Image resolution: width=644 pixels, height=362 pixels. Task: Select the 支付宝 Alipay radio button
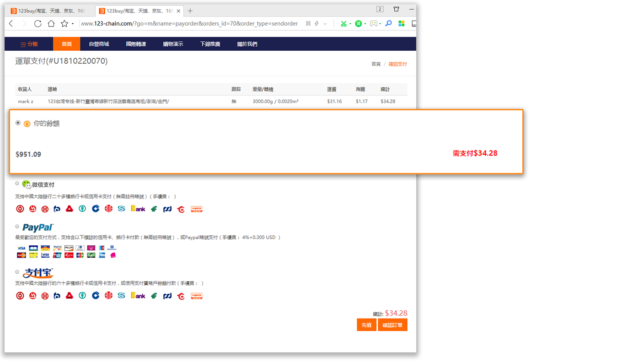pyautogui.click(x=17, y=272)
